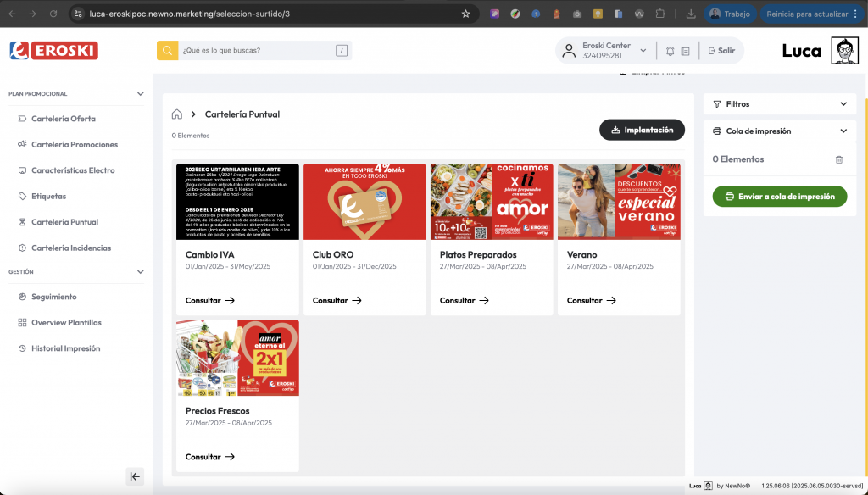Open Cartelería Oferta in sidebar
This screenshot has height=495, width=868.
pyautogui.click(x=64, y=119)
